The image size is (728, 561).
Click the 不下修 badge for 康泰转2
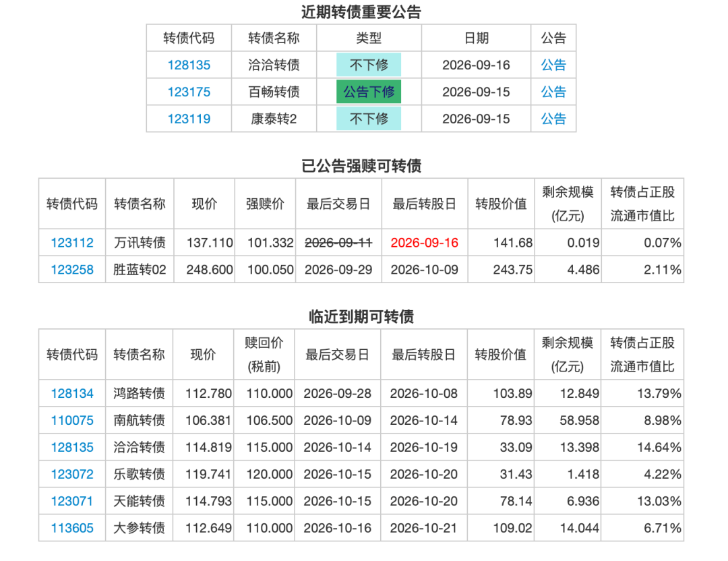(369, 119)
